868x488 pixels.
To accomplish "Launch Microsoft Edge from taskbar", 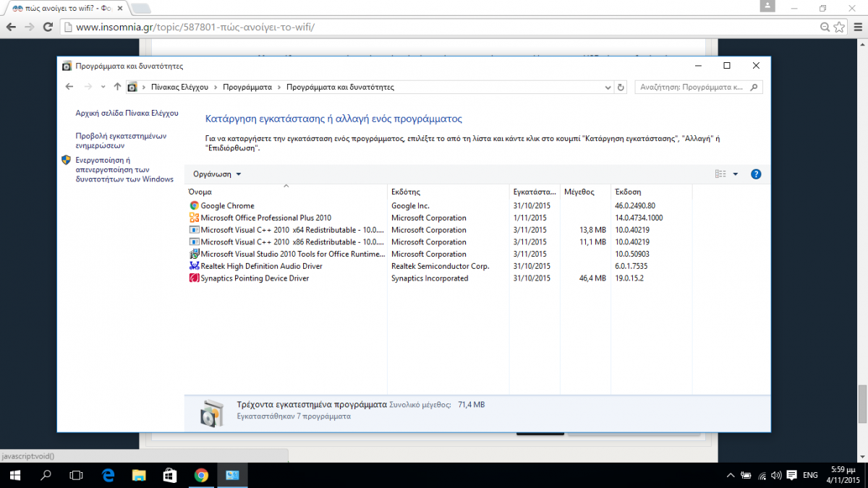I will pyautogui.click(x=109, y=475).
